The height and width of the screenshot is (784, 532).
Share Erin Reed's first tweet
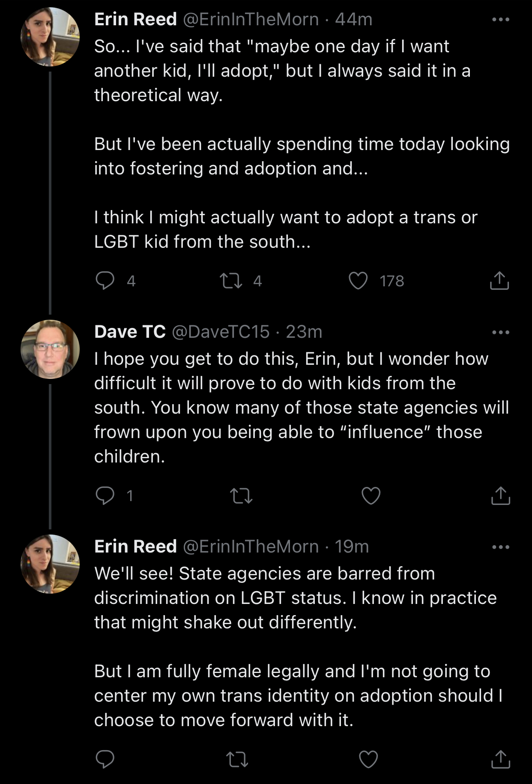(499, 281)
